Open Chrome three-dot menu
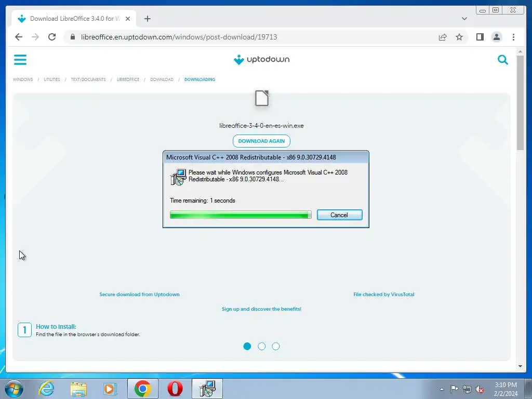Screen dimensions: 532x399 [513, 37]
